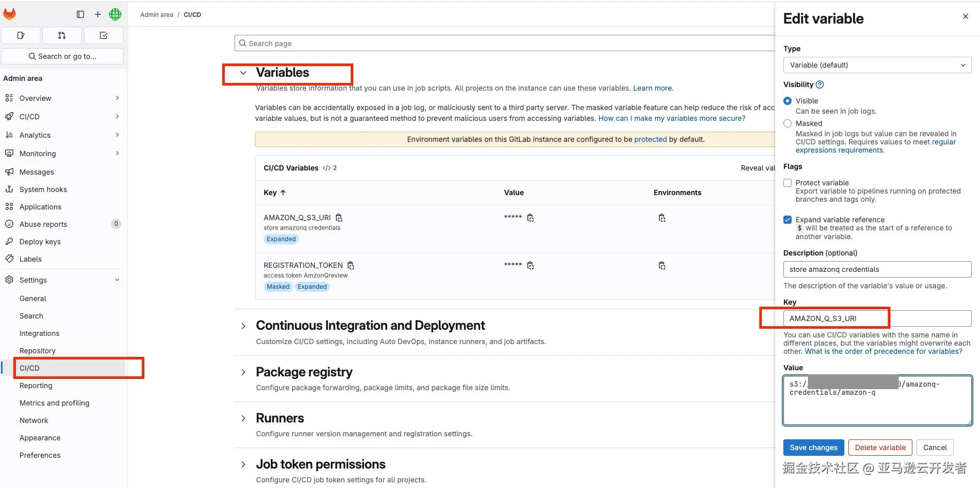Click the Delete variable button
Viewport: 980px width, 488px height.
[x=880, y=448]
